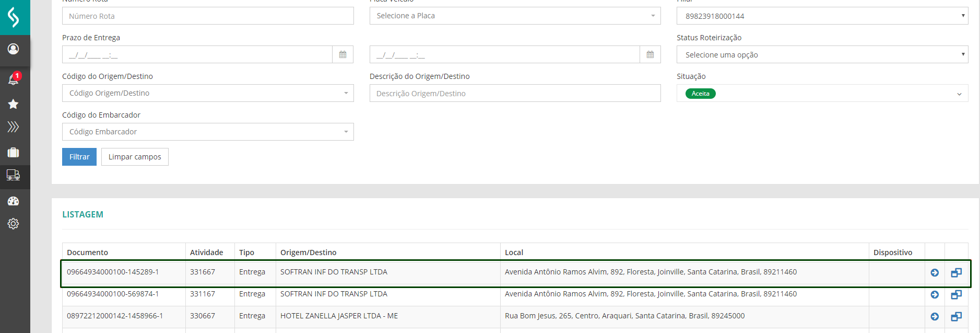Image resolution: width=980 pixels, height=333 pixels.
Task: Open the truck delivery sidebar icon
Action: click(x=14, y=175)
